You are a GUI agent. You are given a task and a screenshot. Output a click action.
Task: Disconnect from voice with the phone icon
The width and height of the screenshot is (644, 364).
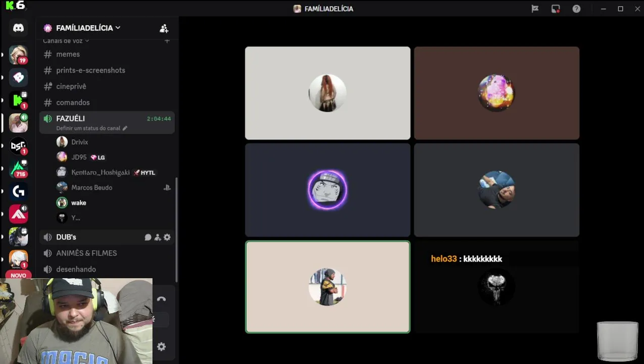[161, 299]
